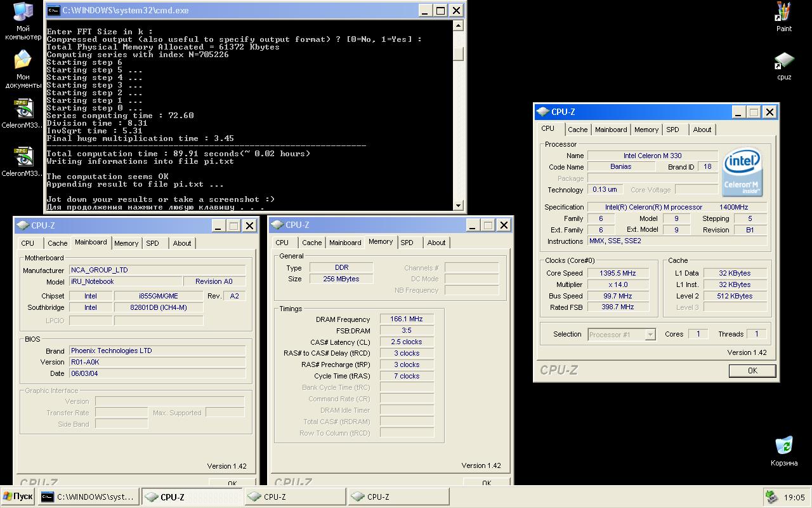Click the Phoenix Technologies LTD brand field
The height and width of the screenshot is (508, 812).
tap(157, 351)
